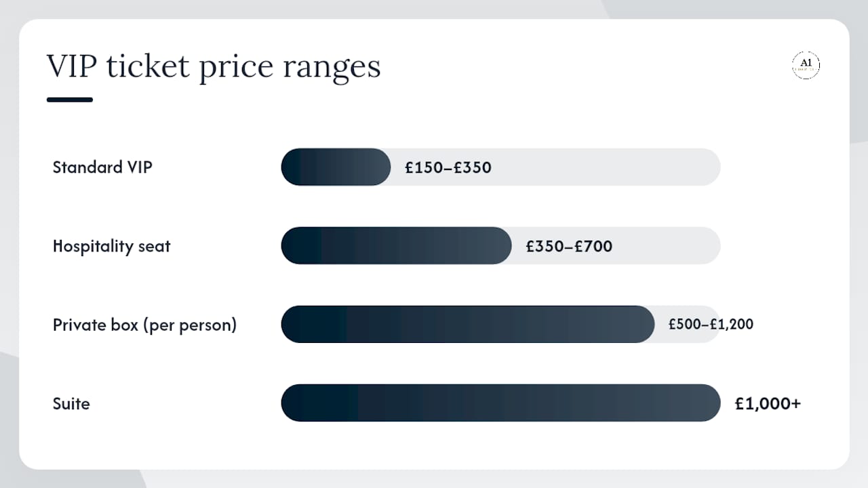Click the dark fill of Private box bar
Viewport: 868px width, 488px height.
tap(468, 324)
